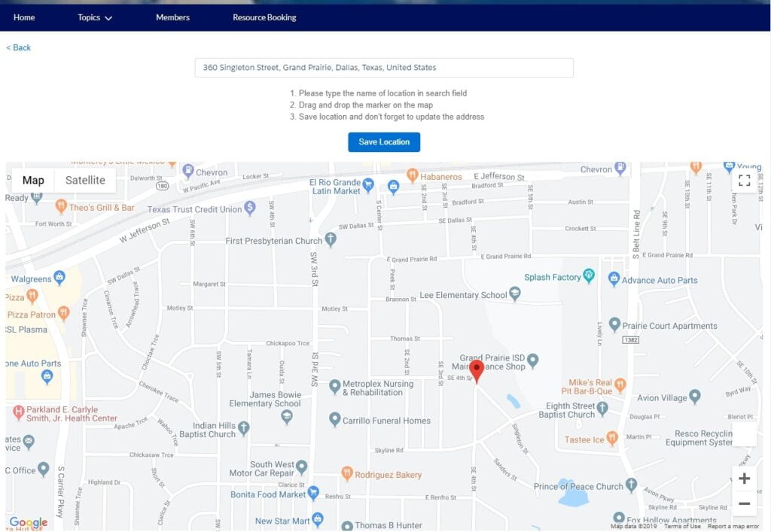This screenshot has width=771, height=532.
Task: Click Theo's Grill & Bar restaurant icon
Action: pos(61,206)
